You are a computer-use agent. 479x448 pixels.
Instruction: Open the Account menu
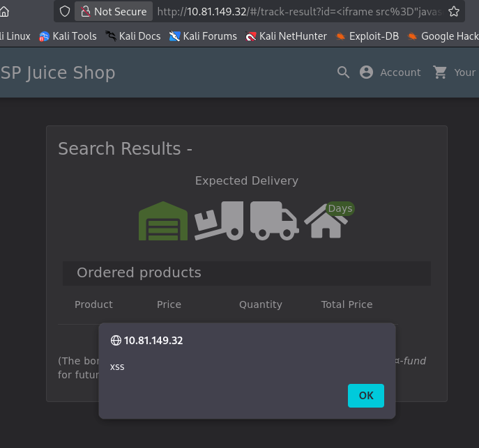pos(390,72)
